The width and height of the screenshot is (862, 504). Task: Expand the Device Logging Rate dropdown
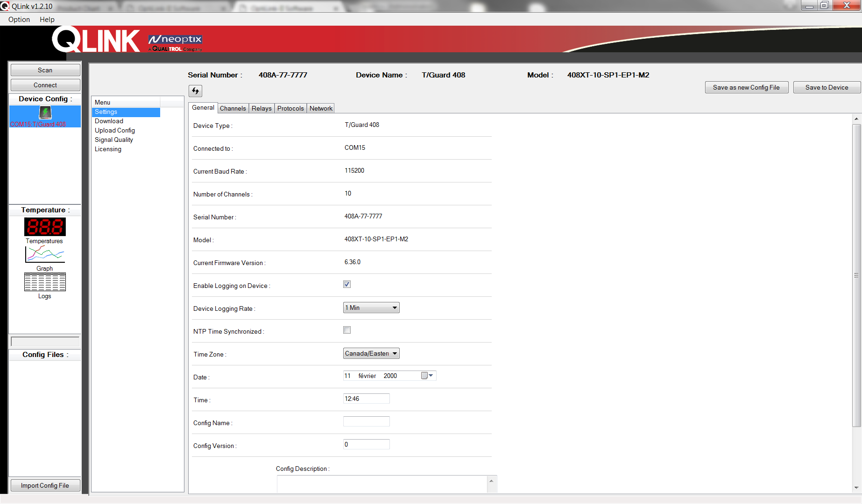click(x=395, y=308)
